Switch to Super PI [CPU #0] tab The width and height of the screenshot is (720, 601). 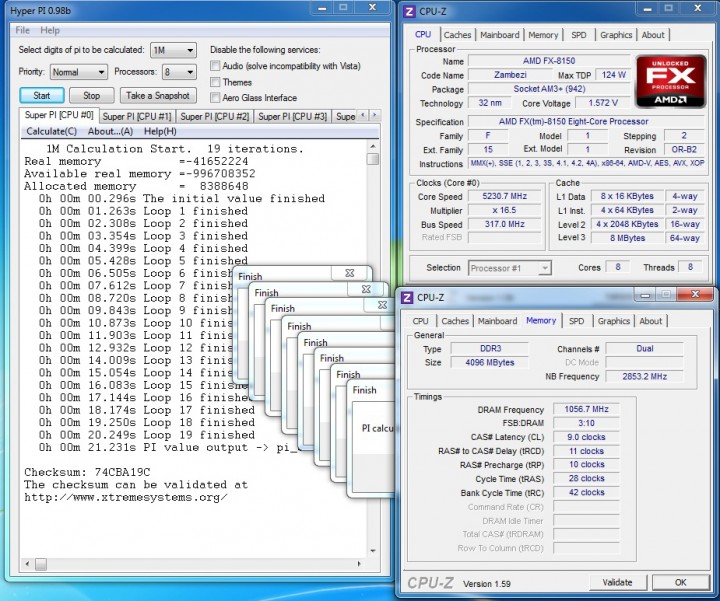59,115
